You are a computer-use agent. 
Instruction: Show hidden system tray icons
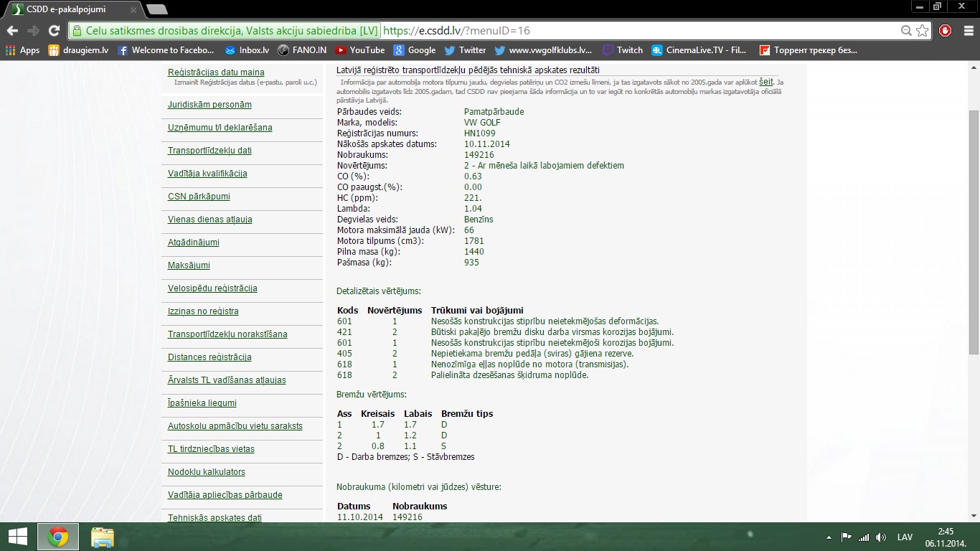(x=829, y=537)
